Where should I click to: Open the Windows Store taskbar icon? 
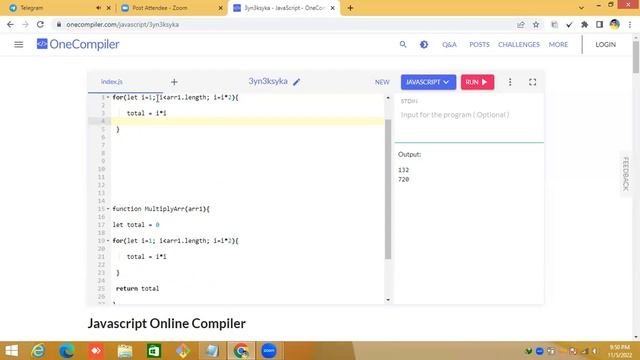click(154, 351)
